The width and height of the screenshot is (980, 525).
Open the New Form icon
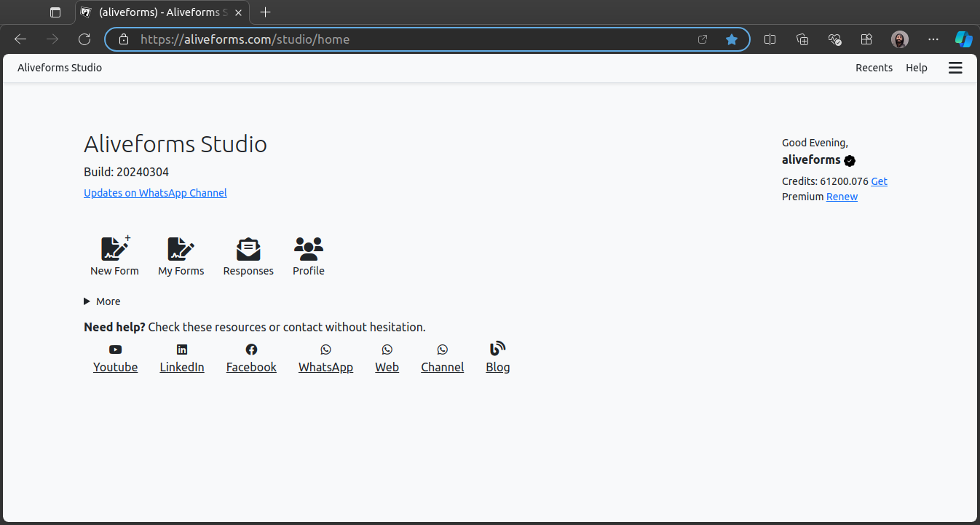pos(114,249)
